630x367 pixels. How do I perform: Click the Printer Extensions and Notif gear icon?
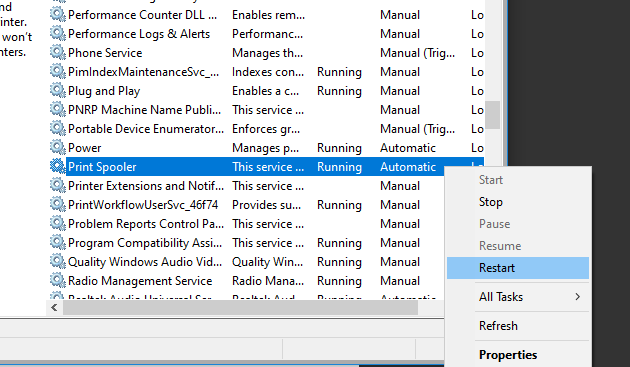pyautogui.click(x=57, y=185)
